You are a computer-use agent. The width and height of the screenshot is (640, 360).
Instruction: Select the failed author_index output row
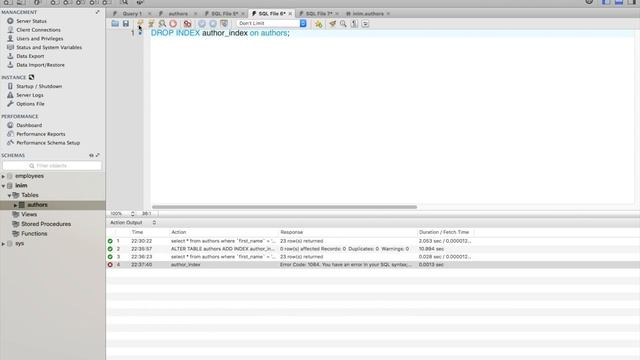click(x=372, y=264)
